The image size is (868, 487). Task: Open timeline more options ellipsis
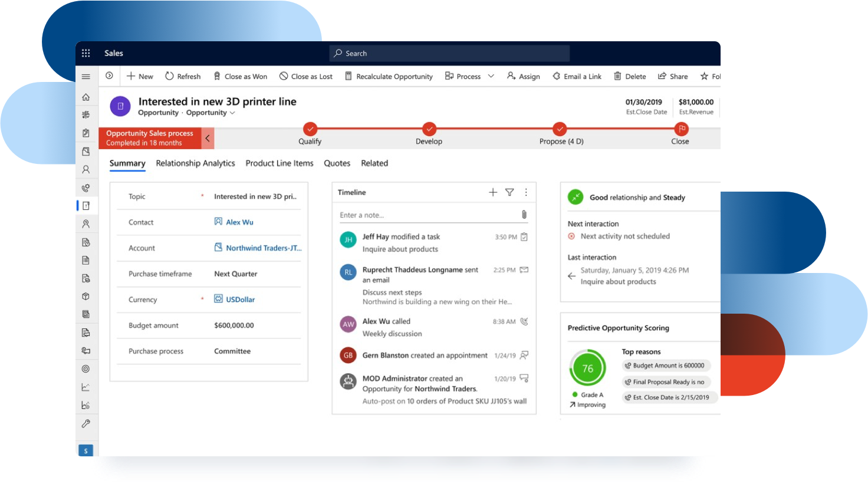pos(526,192)
